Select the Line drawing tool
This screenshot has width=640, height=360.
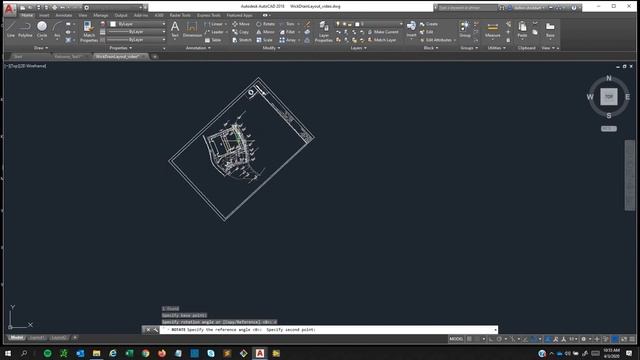point(11,30)
